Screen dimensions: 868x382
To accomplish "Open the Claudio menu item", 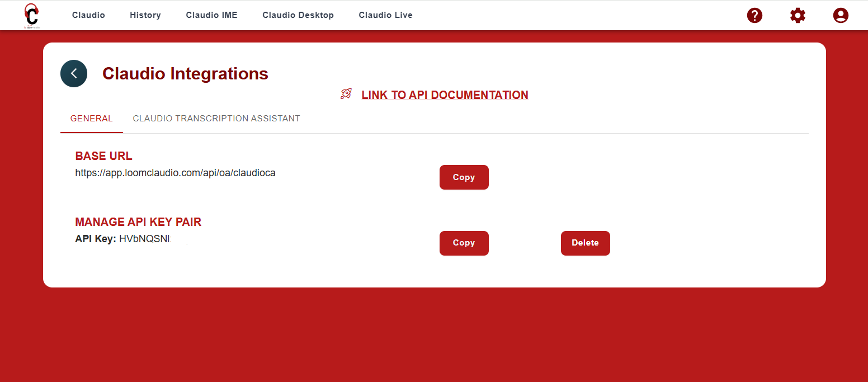I will click(88, 15).
